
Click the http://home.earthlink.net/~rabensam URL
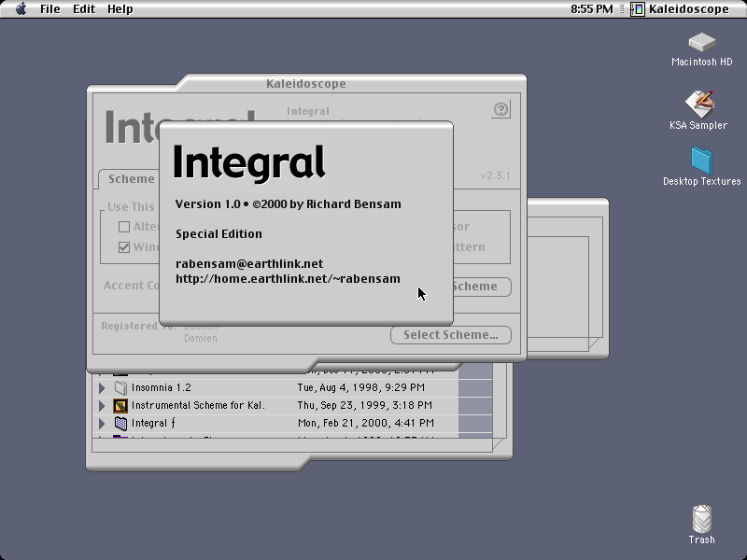288,278
